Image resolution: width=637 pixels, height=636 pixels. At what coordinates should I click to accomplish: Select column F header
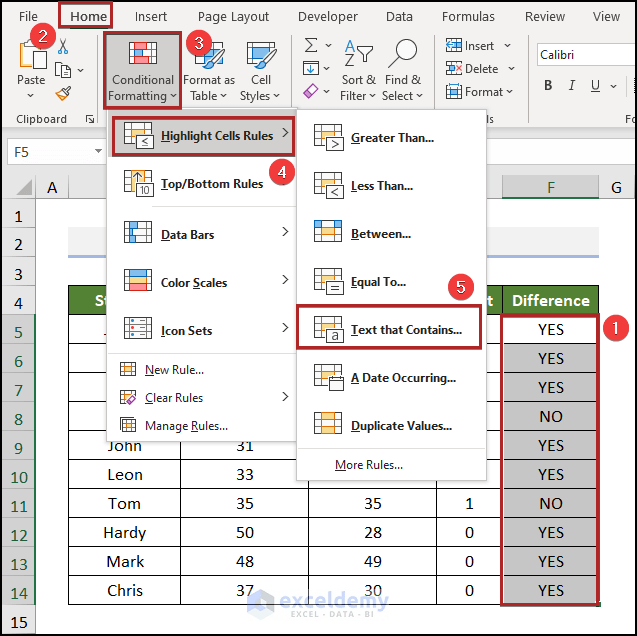tap(550, 187)
